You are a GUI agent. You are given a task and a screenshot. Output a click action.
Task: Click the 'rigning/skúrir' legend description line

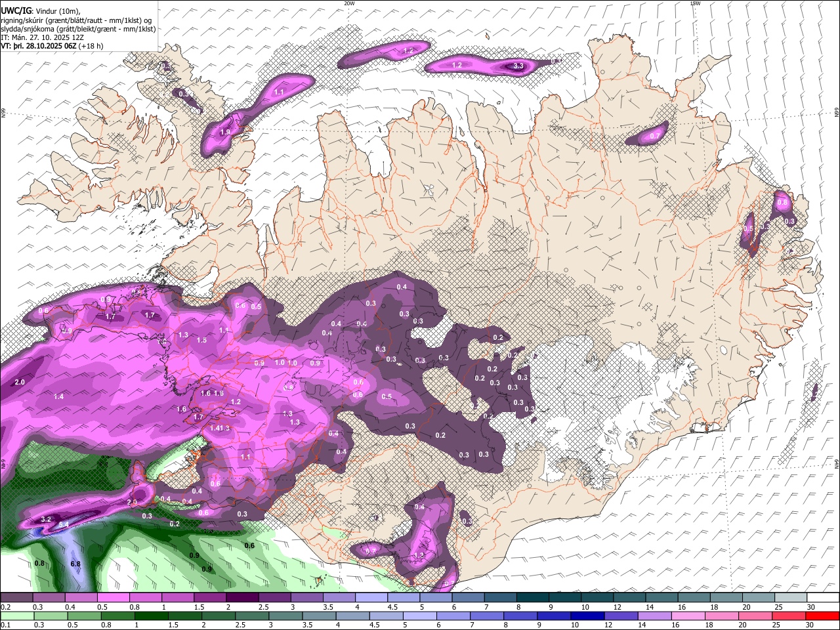pyautogui.click(x=77, y=20)
